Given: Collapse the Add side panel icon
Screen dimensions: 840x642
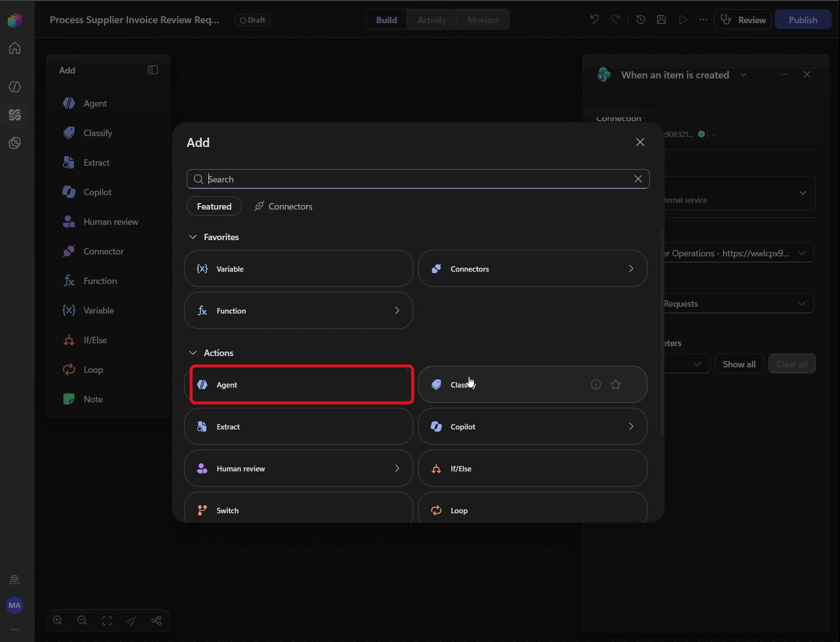Looking at the screenshot, I should (x=153, y=70).
